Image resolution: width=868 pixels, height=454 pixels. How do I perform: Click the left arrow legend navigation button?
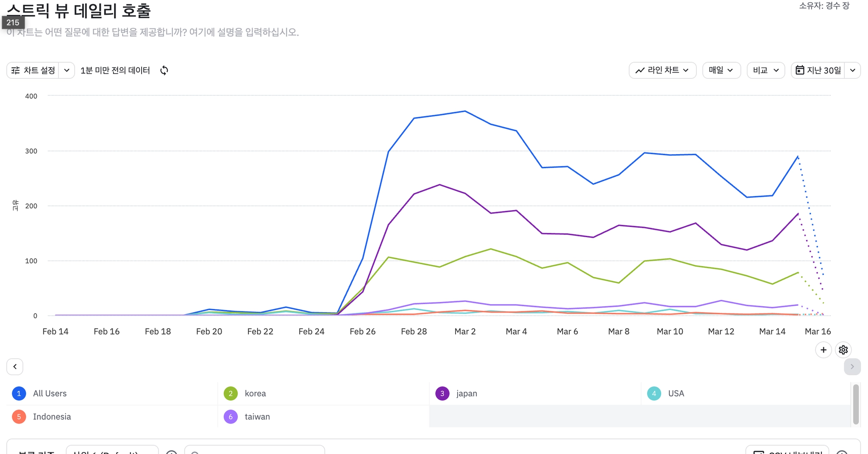click(15, 367)
